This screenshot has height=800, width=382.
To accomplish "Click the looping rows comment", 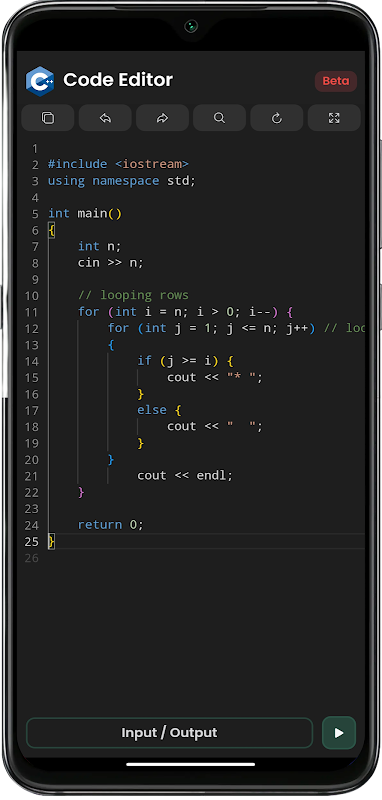I will pos(133,295).
